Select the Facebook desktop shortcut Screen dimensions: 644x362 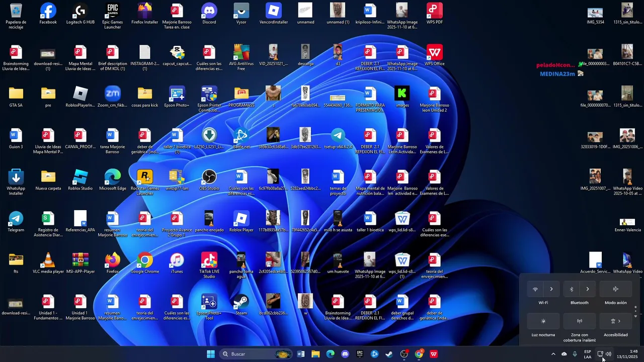click(x=48, y=14)
